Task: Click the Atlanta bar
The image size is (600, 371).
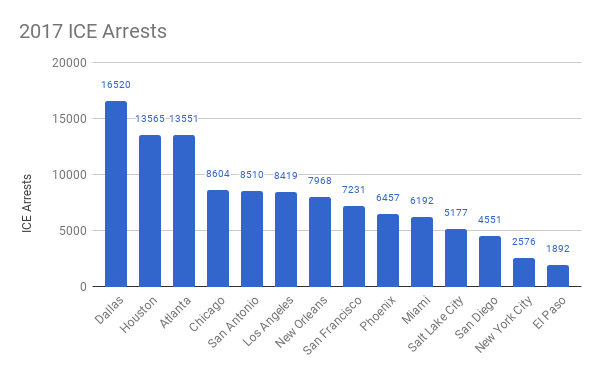Action: 184,211
